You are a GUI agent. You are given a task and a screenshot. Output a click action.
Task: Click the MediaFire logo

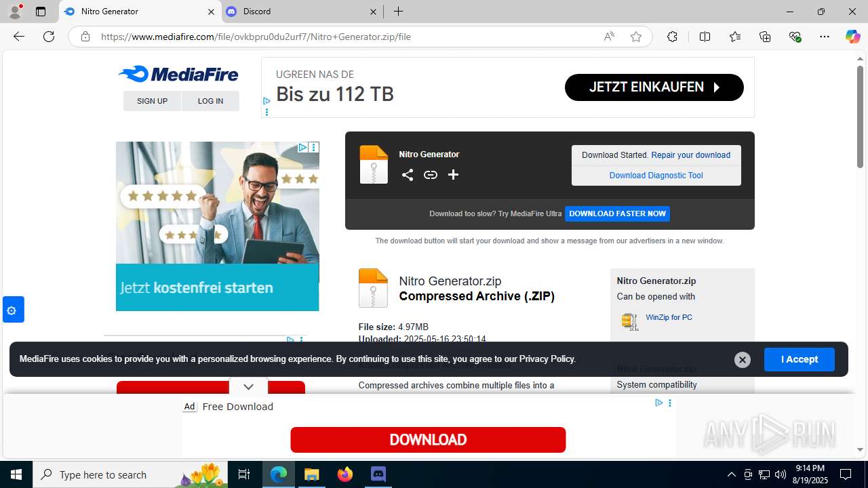click(178, 74)
